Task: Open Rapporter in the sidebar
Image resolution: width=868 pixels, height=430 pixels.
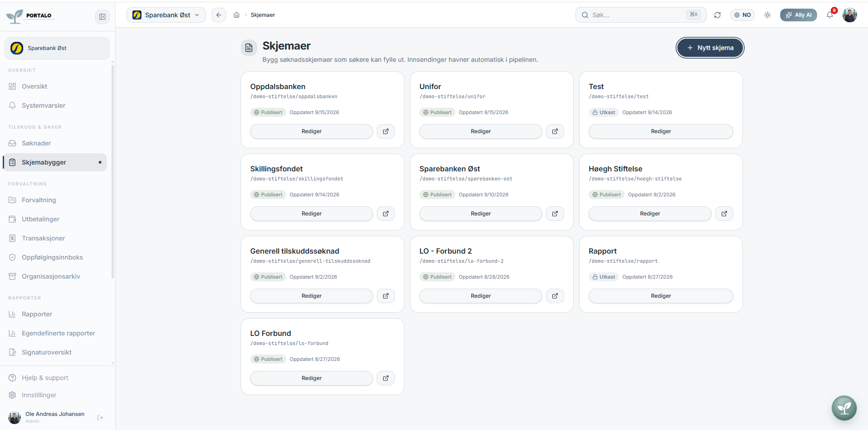Action: [x=55, y=314]
